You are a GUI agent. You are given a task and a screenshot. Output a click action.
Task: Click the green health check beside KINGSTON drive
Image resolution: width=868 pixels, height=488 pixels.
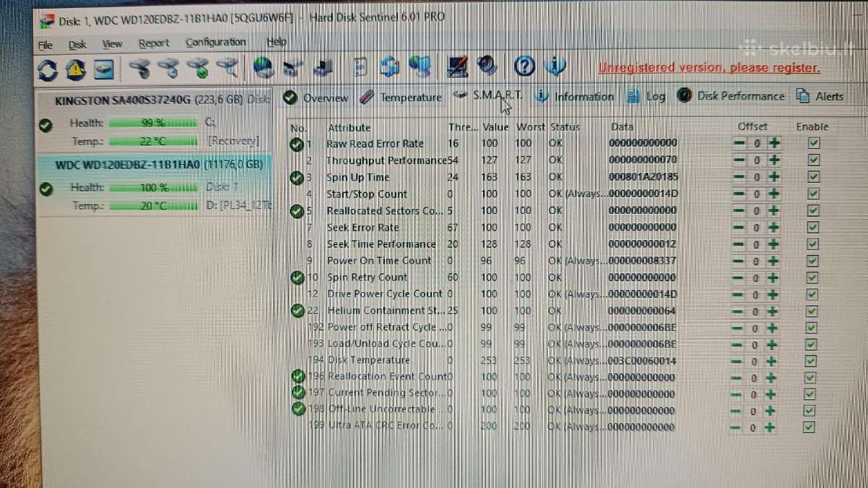(x=46, y=124)
